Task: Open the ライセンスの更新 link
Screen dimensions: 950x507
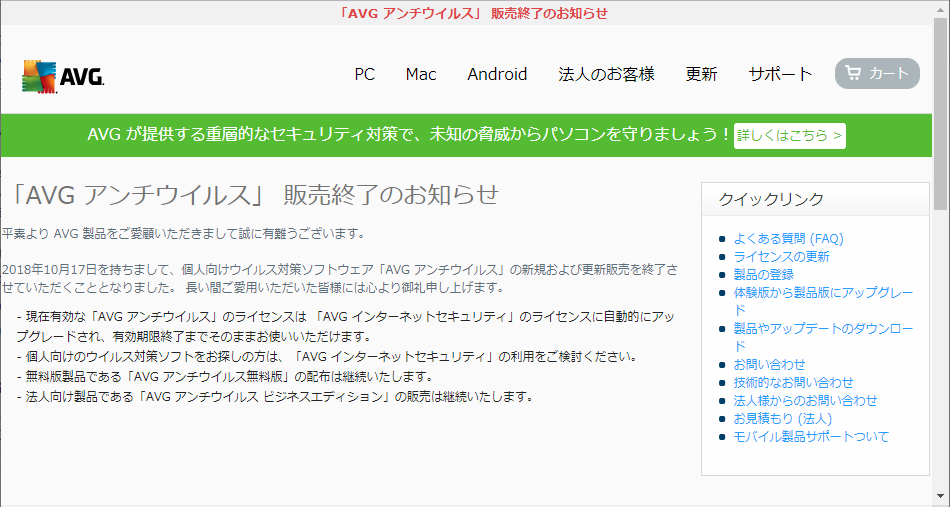Action: (x=782, y=257)
